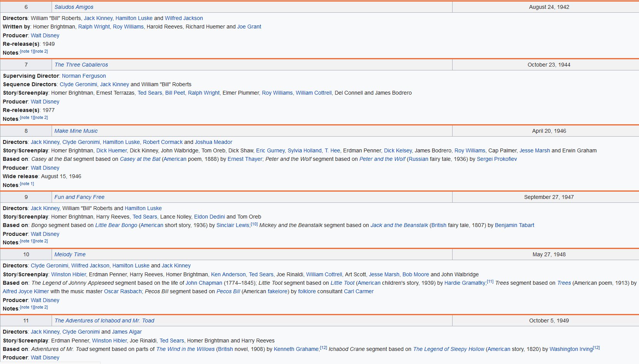Image resolution: width=639 pixels, height=364 pixels.
Task: Open Oscar Rasbach link
Action: 123,291
